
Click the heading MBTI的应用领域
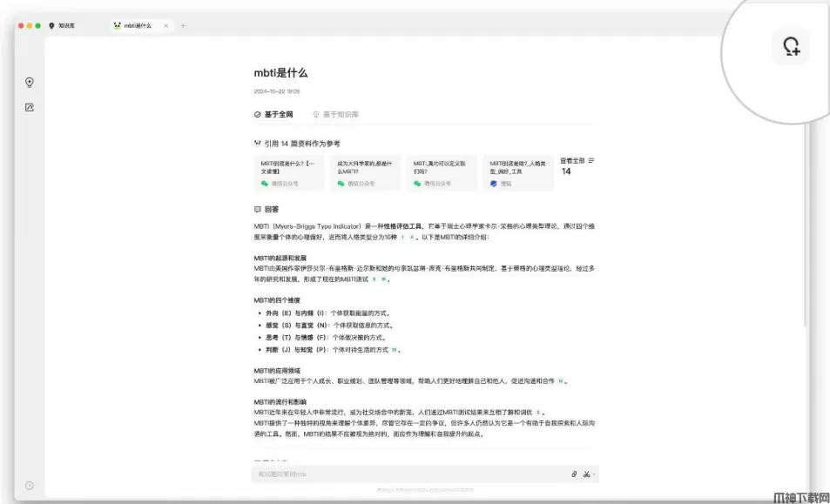[x=277, y=371]
